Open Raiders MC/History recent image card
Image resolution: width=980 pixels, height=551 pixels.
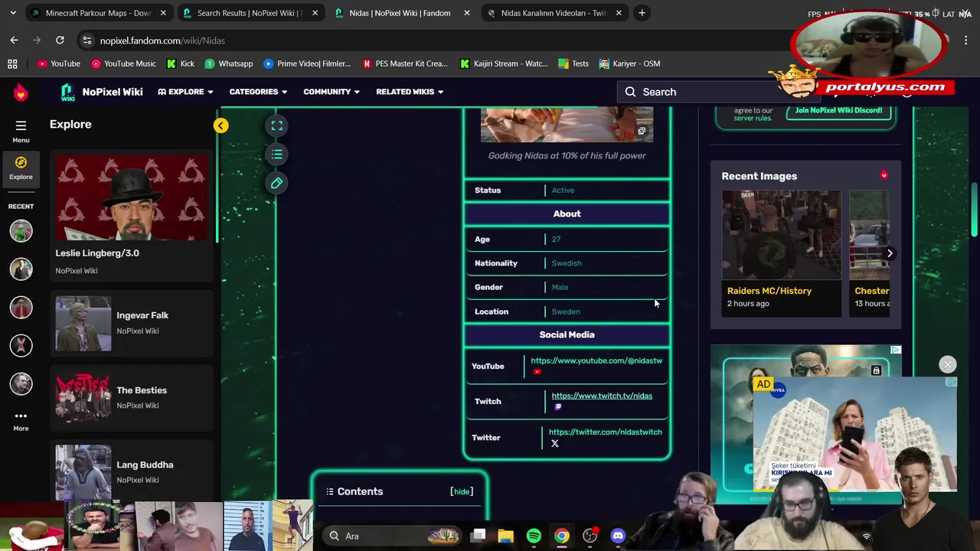point(781,253)
